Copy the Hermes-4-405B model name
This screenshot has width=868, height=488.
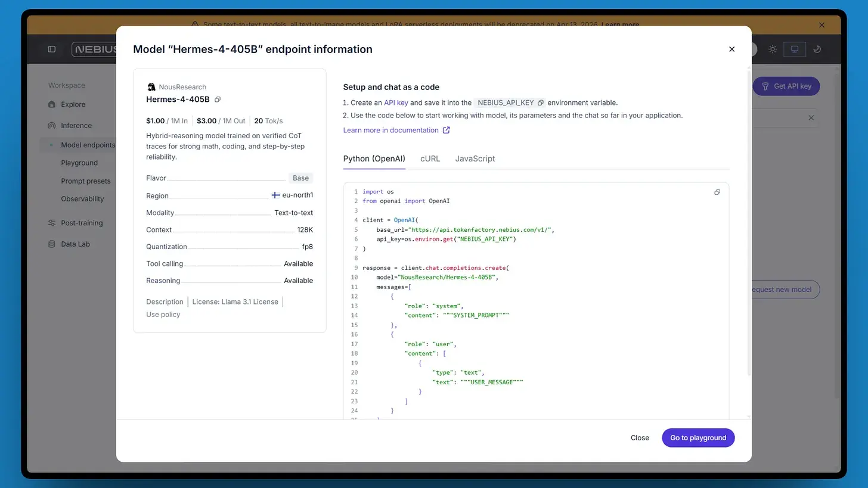218,100
